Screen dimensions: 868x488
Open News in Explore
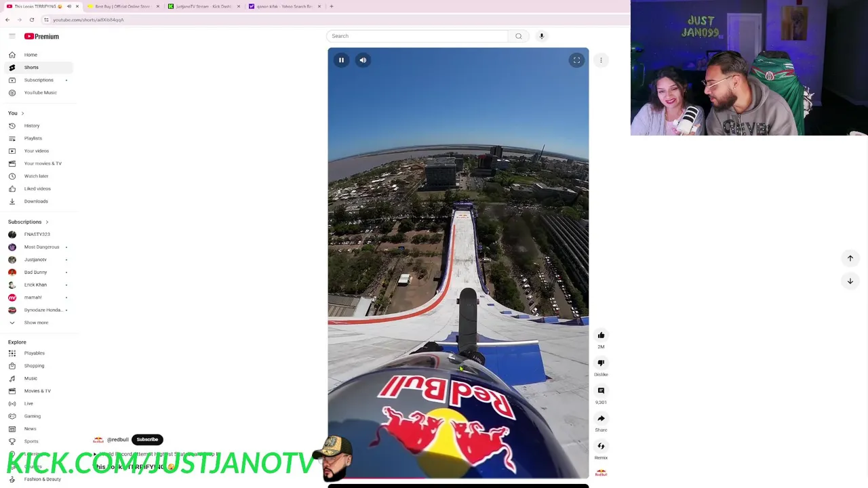(x=37, y=429)
